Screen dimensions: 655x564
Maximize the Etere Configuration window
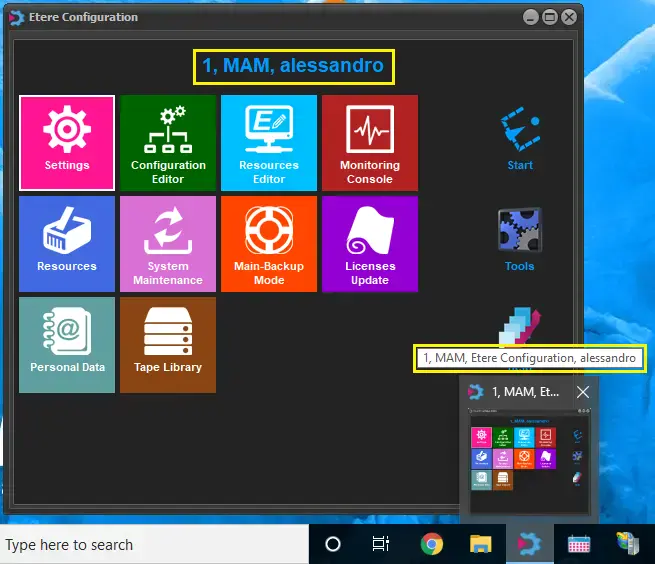tap(550, 17)
